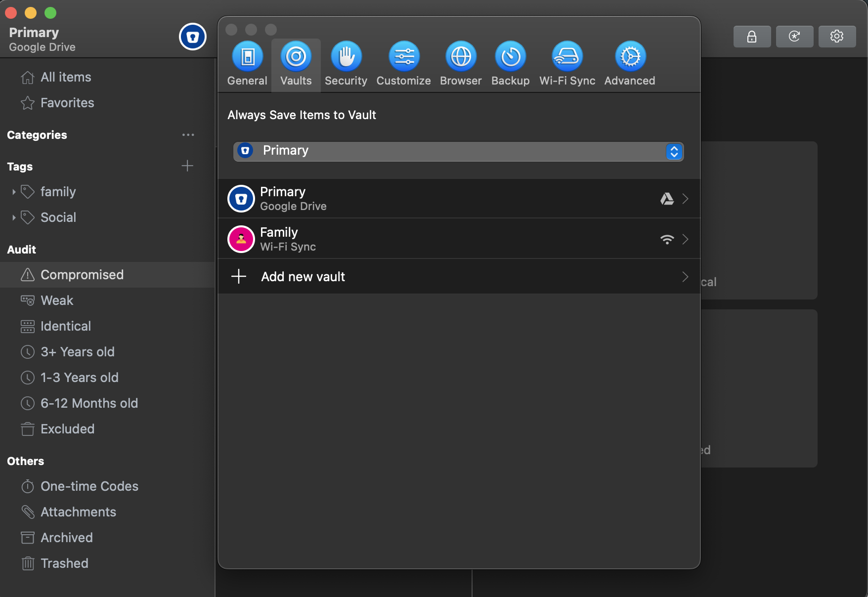Select the Vaults preferences tab
The image size is (868, 597).
tap(296, 65)
